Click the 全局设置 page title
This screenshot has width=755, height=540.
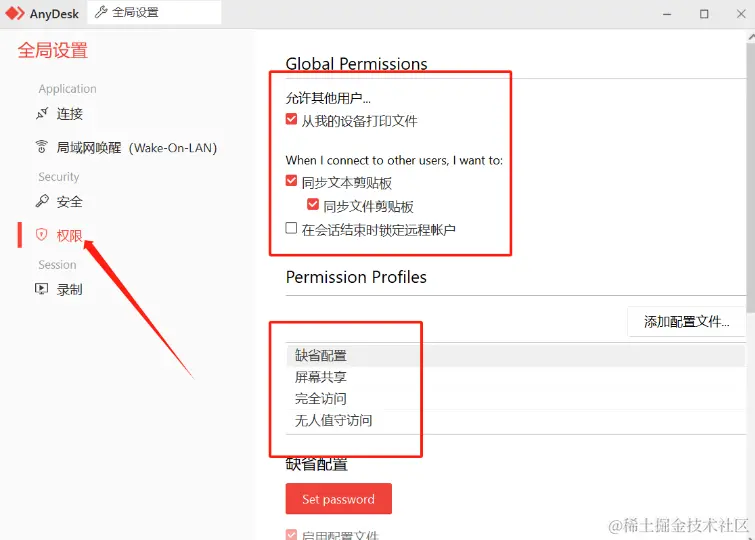(x=53, y=51)
